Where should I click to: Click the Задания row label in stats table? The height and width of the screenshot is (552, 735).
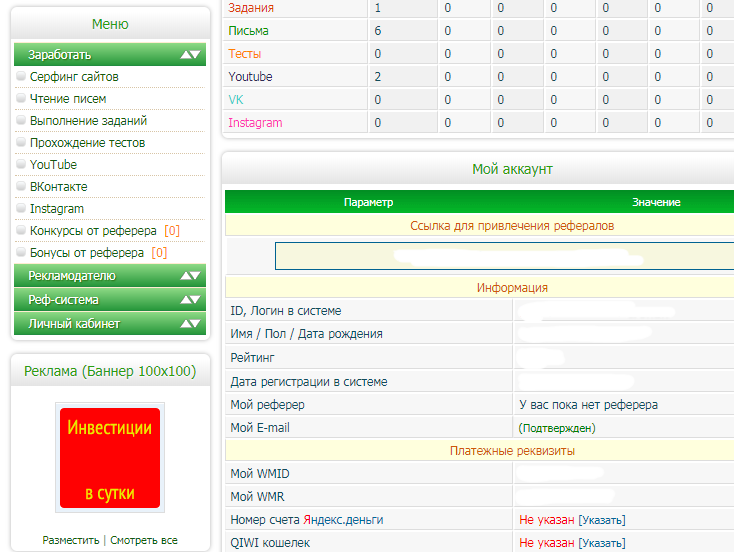coord(251,8)
